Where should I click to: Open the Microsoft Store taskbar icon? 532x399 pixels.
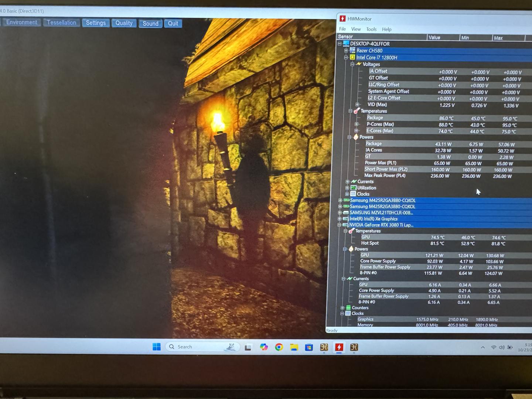tap(309, 347)
